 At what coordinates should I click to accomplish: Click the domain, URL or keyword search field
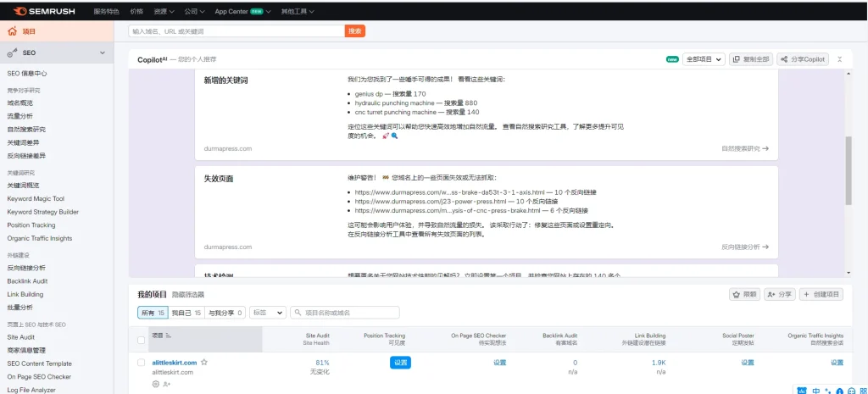[236, 31]
